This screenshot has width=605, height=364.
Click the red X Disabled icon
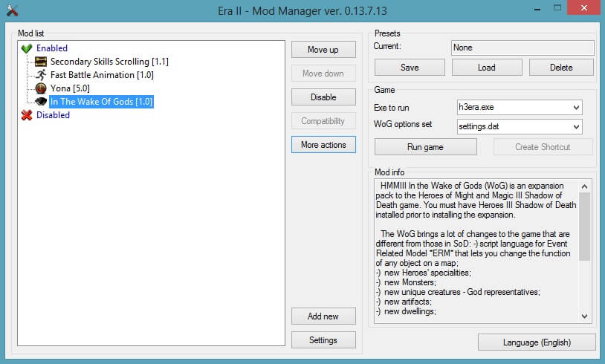pyautogui.click(x=27, y=115)
